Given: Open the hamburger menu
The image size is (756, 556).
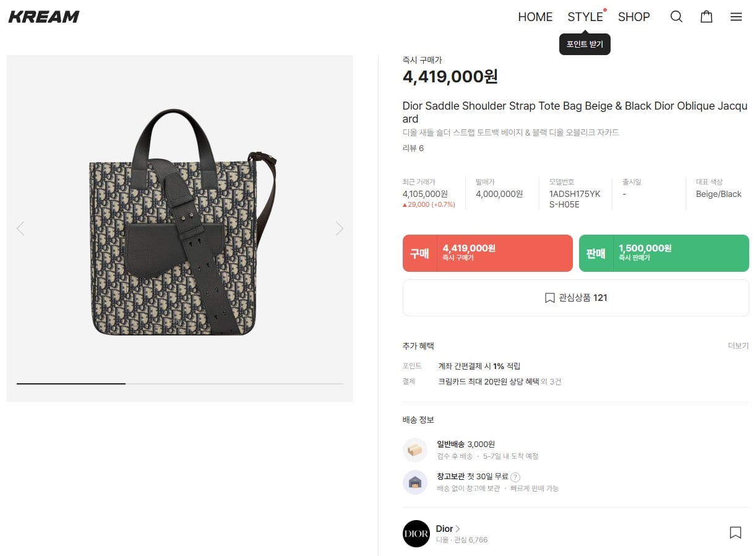Looking at the screenshot, I should click(736, 17).
